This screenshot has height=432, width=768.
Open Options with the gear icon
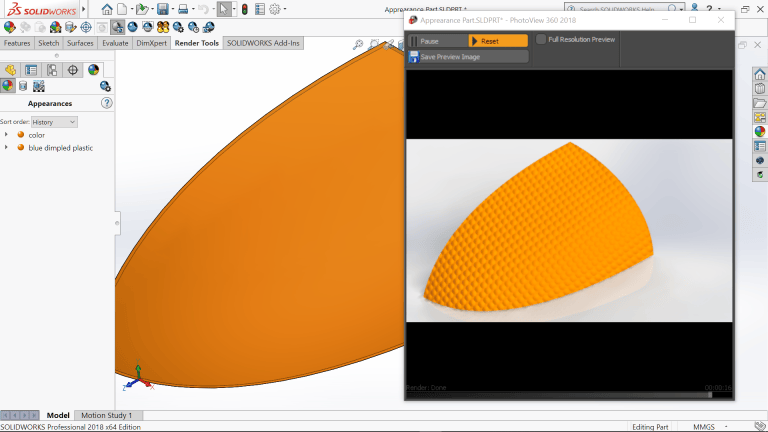[275, 9]
